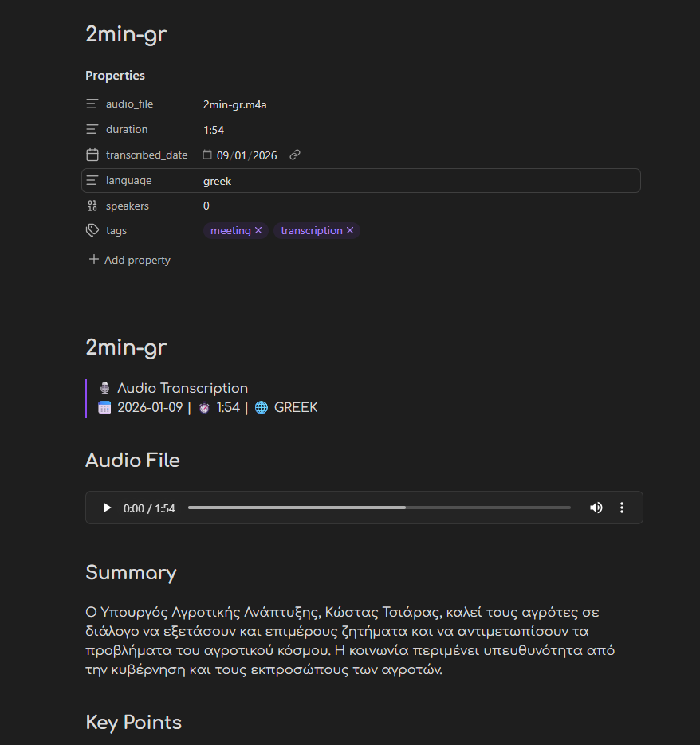This screenshot has width=700, height=745.
Task: Collapse the Properties section heading
Action: tap(115, 75)
